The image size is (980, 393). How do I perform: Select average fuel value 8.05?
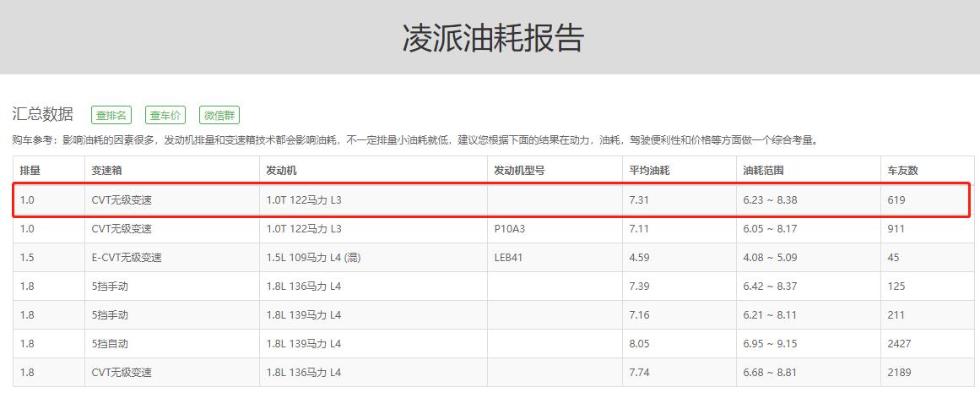point(639,344)
